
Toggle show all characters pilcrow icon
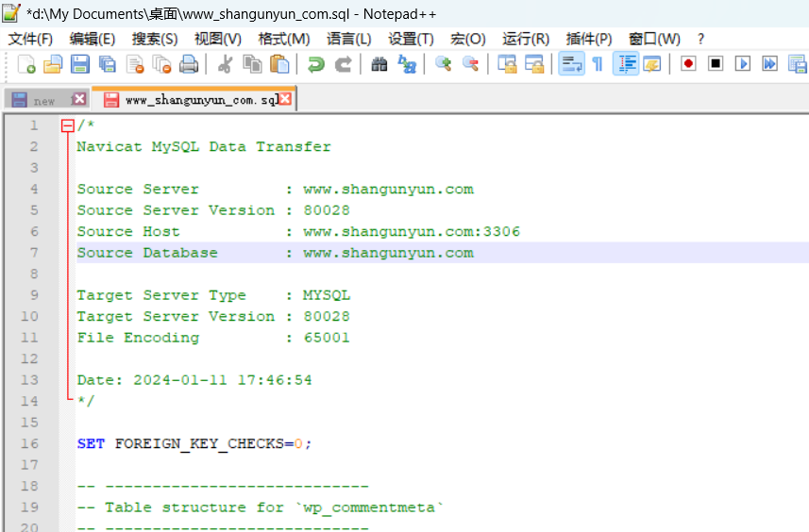point(598,64)
